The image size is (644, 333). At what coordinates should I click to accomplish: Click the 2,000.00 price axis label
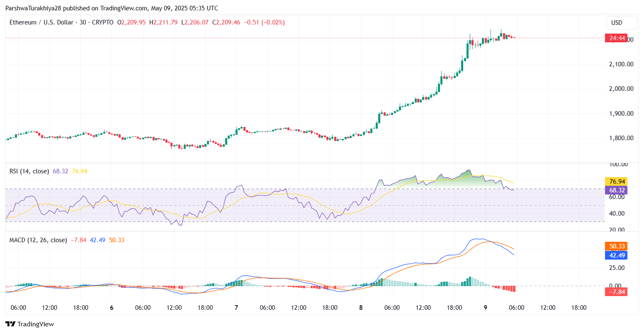[621, 89]
